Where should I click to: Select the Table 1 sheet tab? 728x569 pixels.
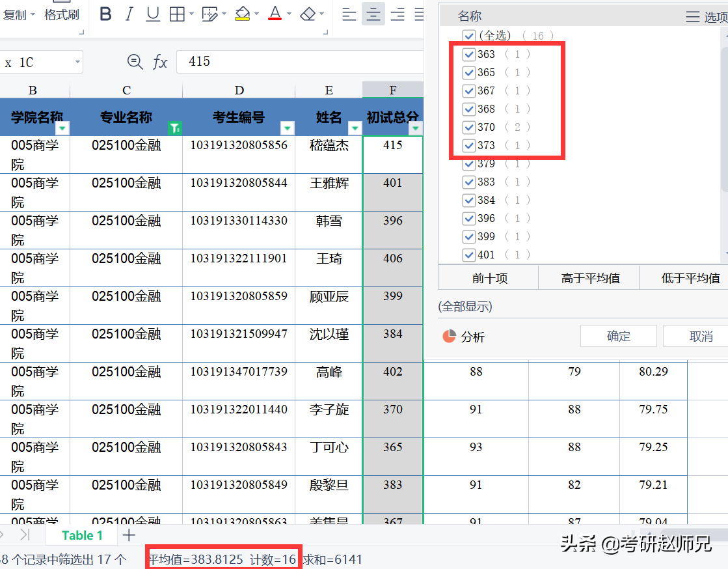pyautogui.click(x=81, y=535)
